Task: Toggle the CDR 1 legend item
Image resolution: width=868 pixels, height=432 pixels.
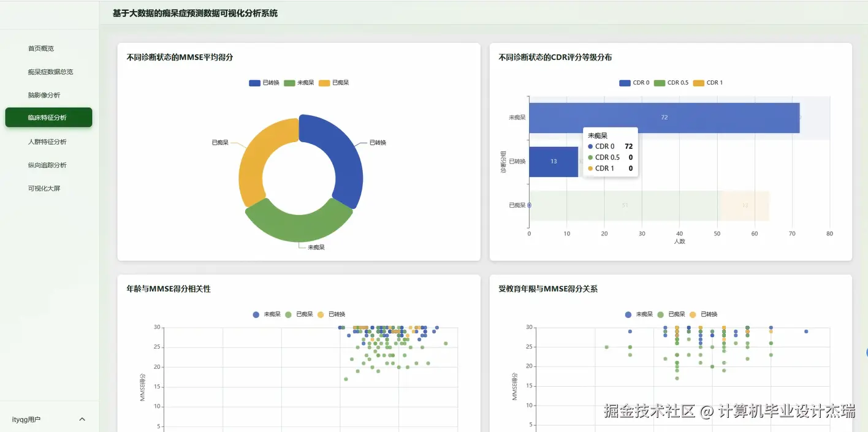Action: click(708, 83)
